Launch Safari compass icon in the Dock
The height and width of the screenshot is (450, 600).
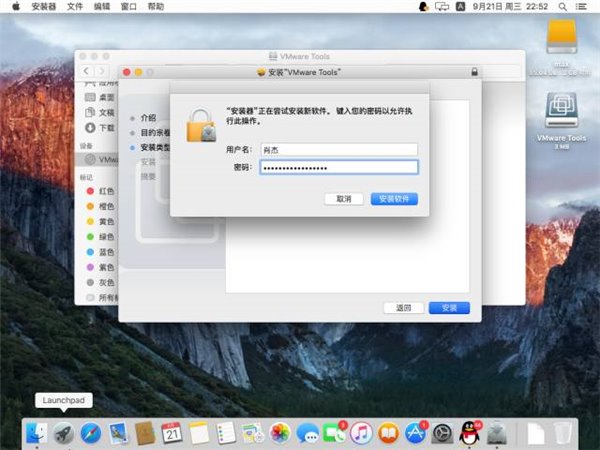click(x=91, y=433)
